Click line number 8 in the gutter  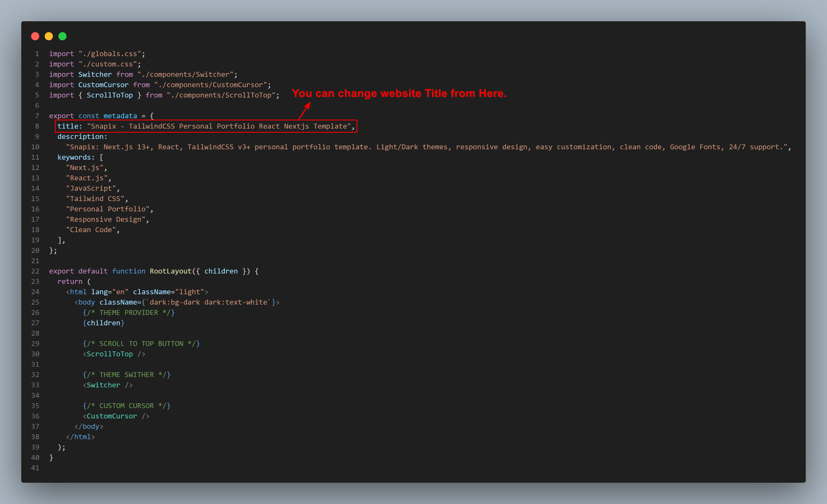(x=37, y=126)
